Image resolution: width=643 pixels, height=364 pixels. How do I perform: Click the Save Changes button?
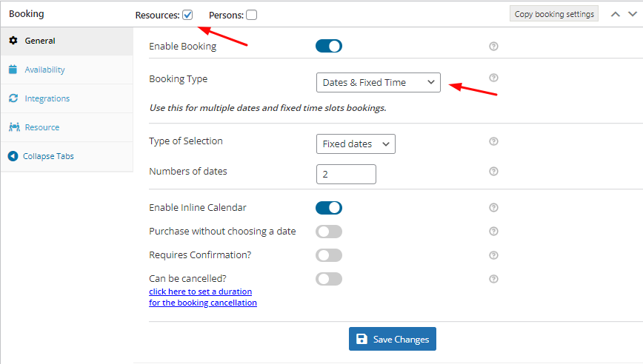pos(393,339)
